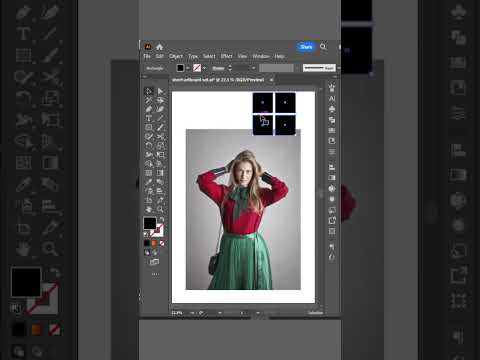Open the Help menu
The height and width of the screenshot is (360, 480).
point(280,56)
